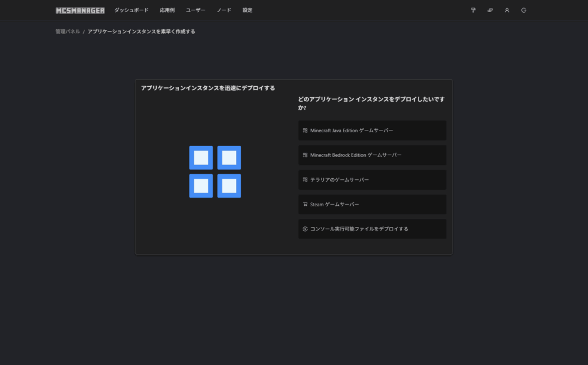
Task: Click the paint roller theme icon
Action: (473, 10)
